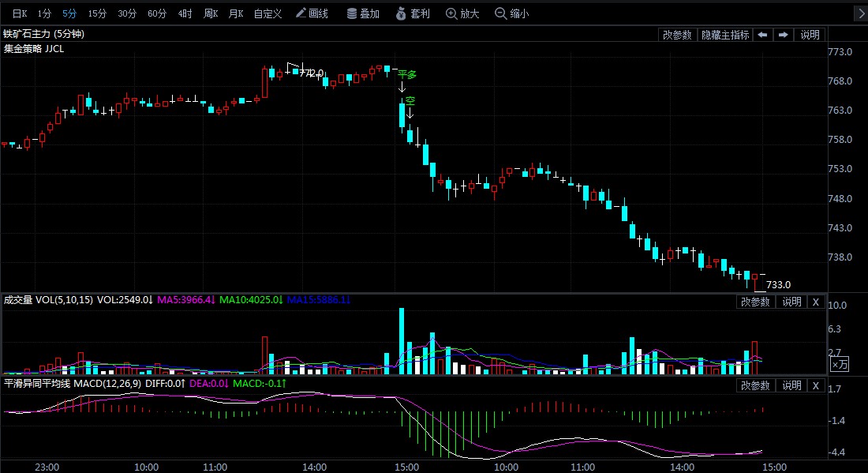Image resolution: width=868 pixels, height=473 pixels.
Task: Go to next indicator with right arrow
Action: [783, 34]
